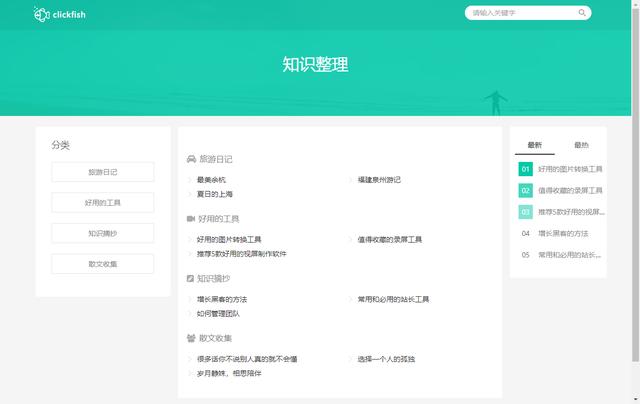Open article 推荐5款好用的视屏制作软件

242,253
